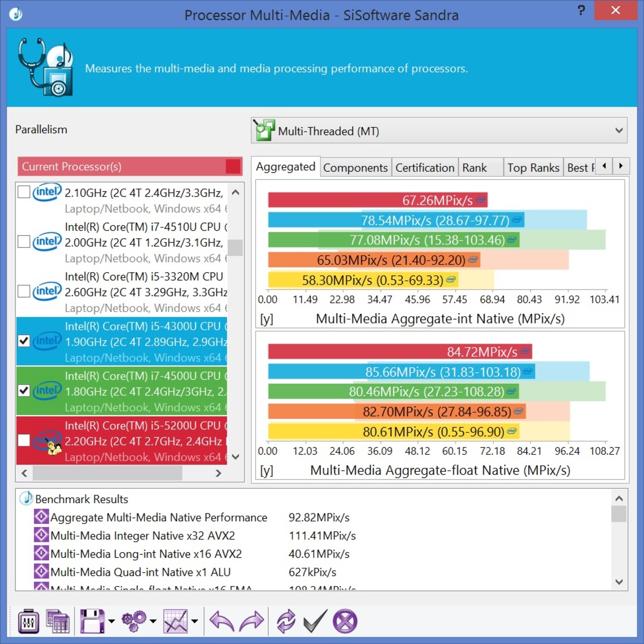Switch to the Certification tab

pyautogui.click(x=425, y=167)
